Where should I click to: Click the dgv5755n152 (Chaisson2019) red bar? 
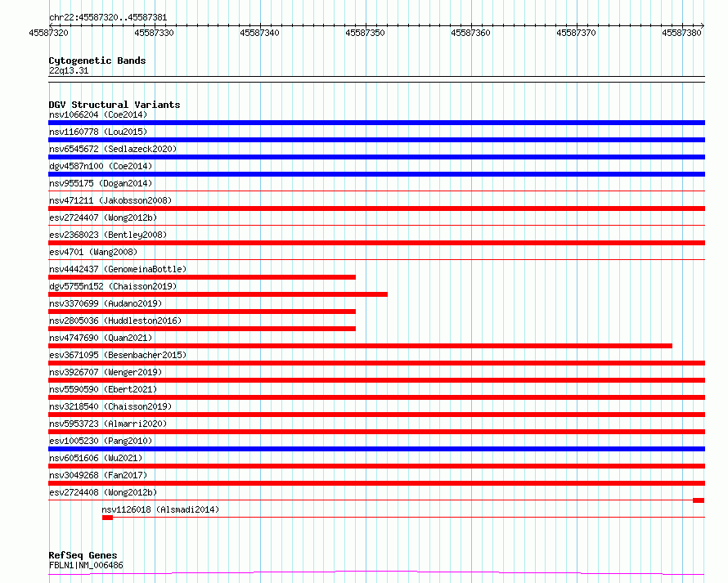(x=218, y=294)
